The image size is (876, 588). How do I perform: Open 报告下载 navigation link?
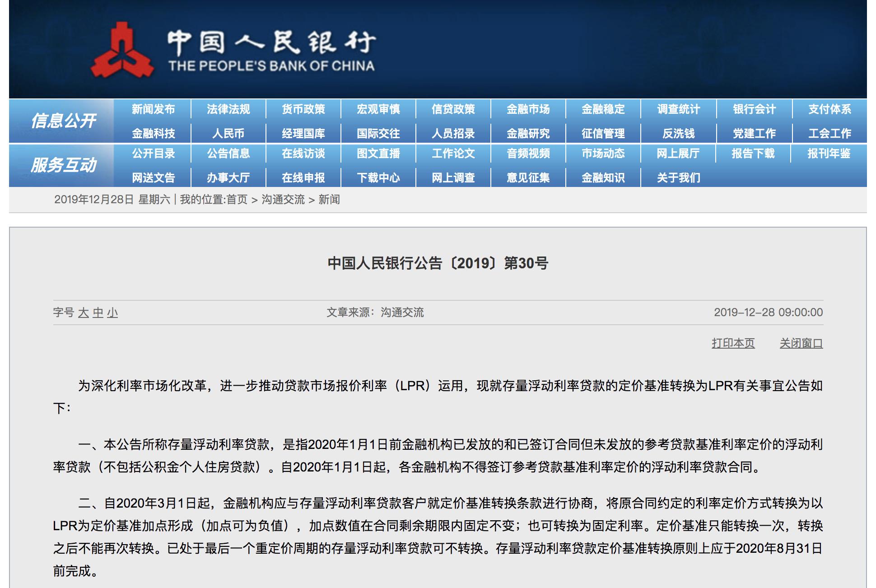(x=753, y=154)
